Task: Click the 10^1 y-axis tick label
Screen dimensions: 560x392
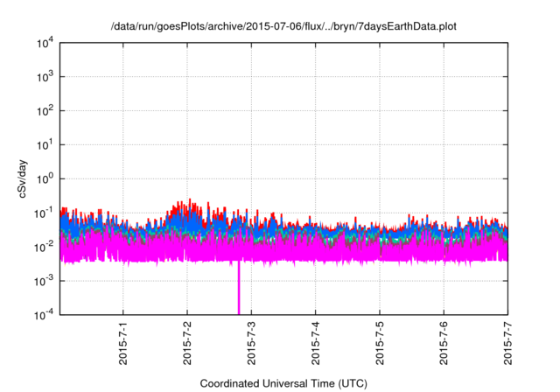Action: point(45,144)
